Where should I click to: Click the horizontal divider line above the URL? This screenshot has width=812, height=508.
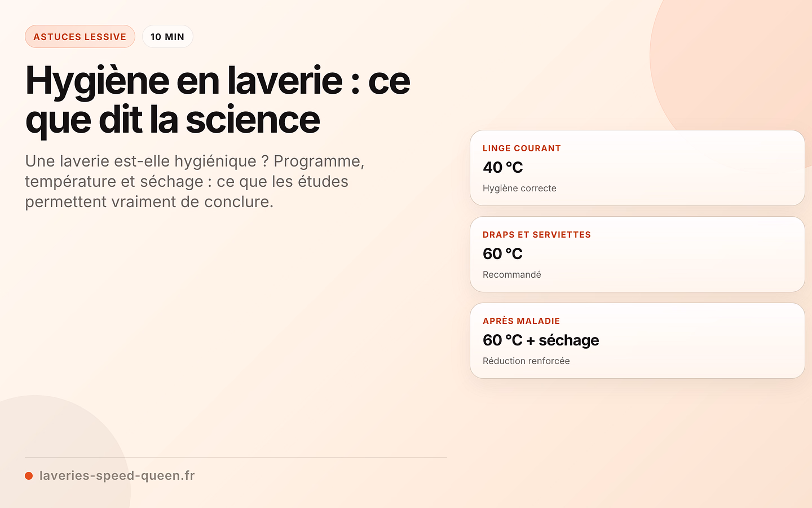point(236,457)
